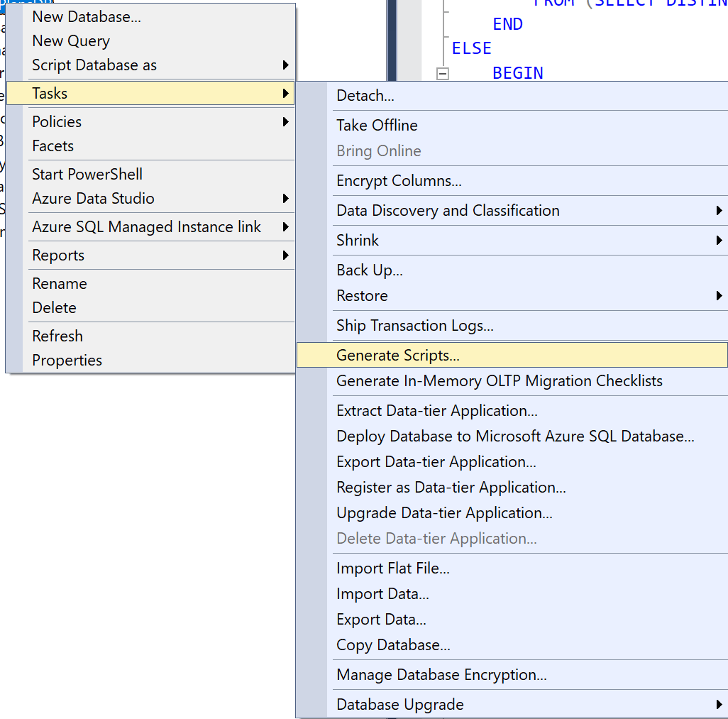Image resolution: width=728 pixels, height=719 pixels.
Task: Expand arrow beside Shrink
Action: point(719,240)
